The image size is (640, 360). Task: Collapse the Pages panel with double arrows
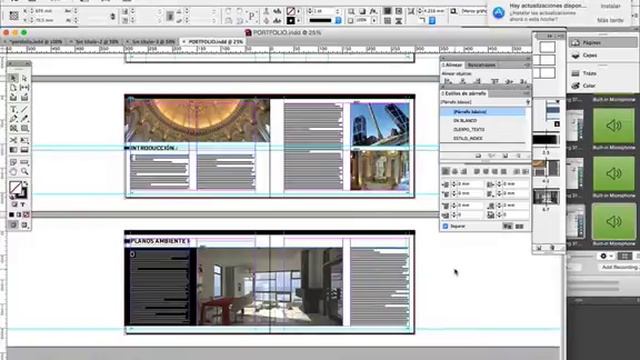coord(549,36)
